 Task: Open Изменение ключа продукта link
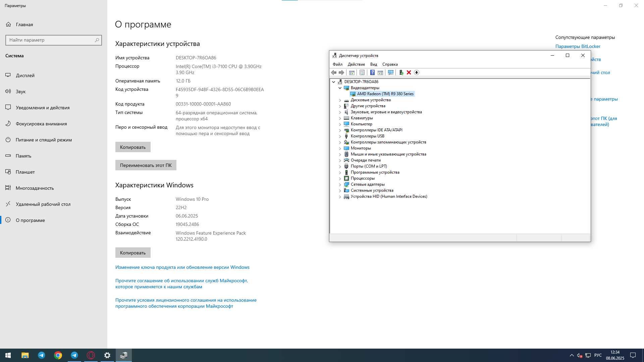coord(182,267)
